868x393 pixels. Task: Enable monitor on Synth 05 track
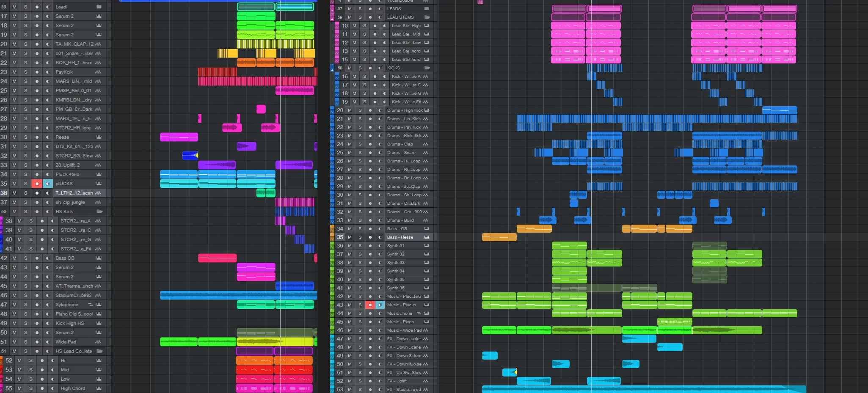[380, 280]
